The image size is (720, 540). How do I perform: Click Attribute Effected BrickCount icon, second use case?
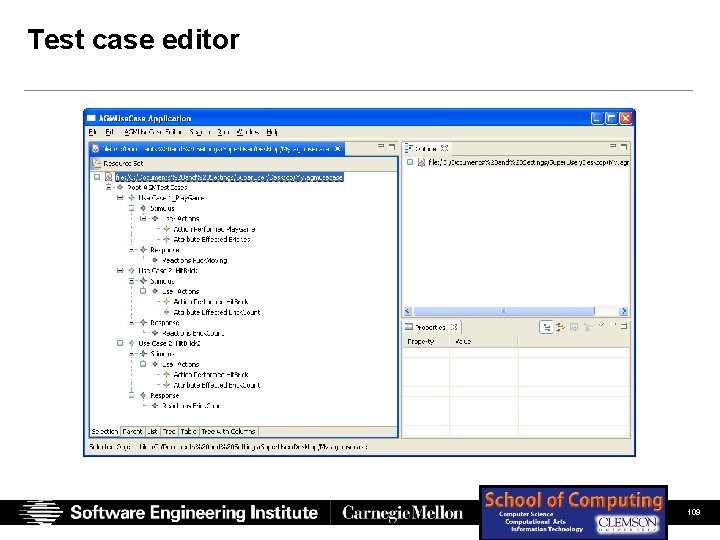coord(166,312)
